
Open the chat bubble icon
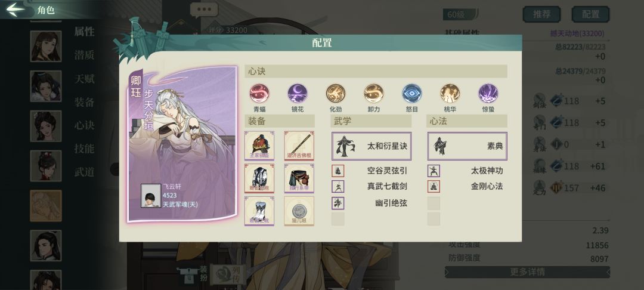coord(204,10)
